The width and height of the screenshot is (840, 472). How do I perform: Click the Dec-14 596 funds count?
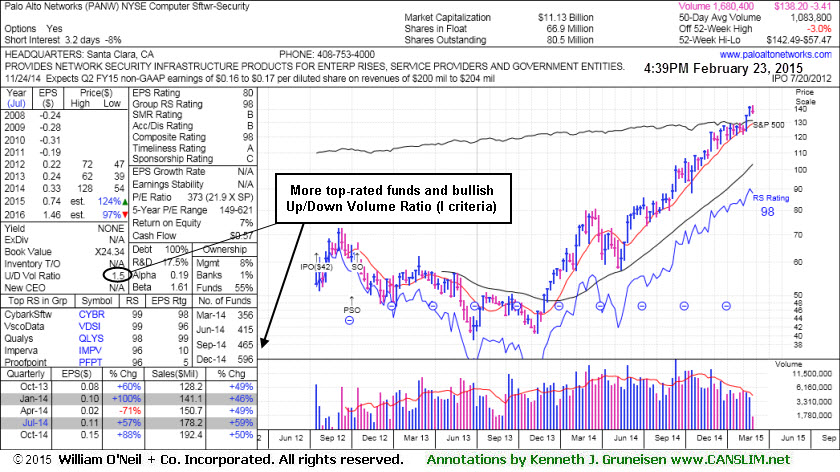coord(225,359)
